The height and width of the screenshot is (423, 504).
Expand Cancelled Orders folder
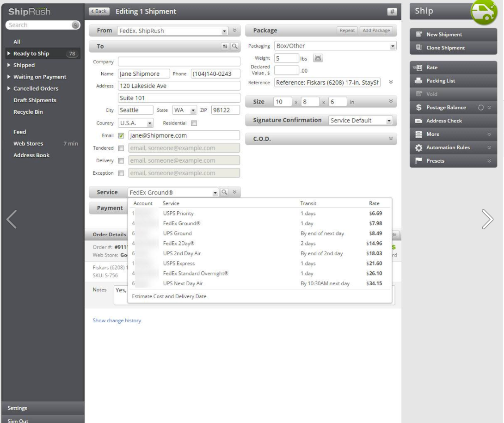tap(9, 88)
